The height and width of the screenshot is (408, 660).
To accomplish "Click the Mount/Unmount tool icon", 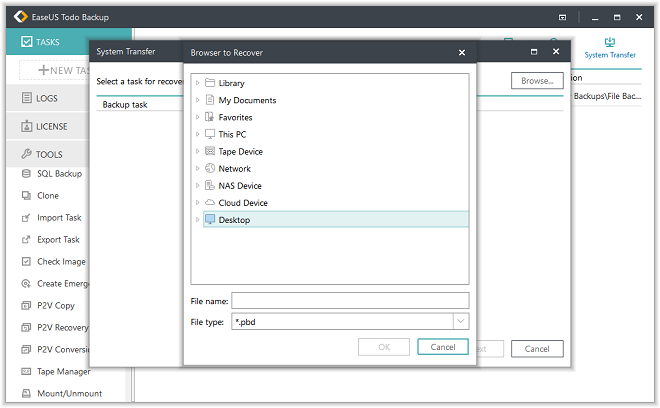I will 27,393.
